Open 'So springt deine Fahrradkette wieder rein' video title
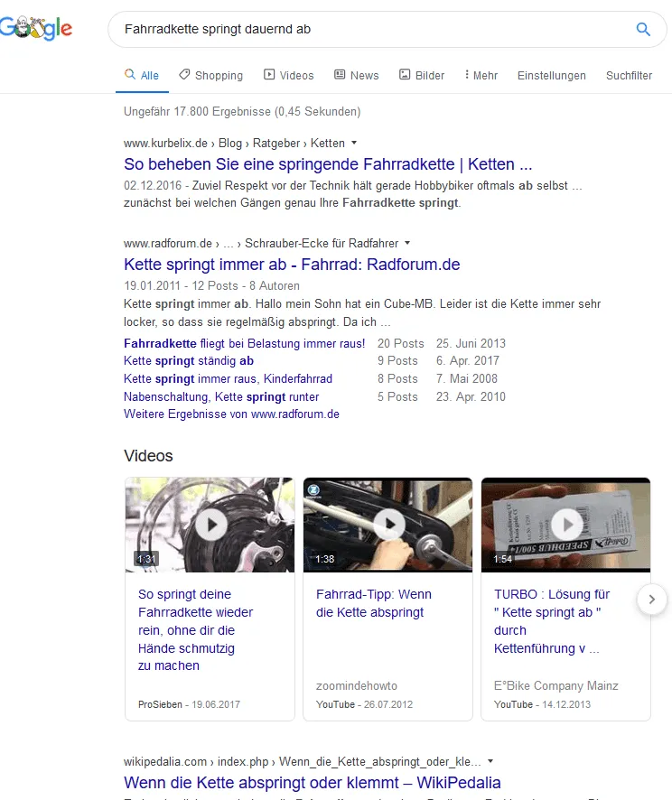Image resolution: width=672 pixels, height=800 pixels. [x=195, y=630]
